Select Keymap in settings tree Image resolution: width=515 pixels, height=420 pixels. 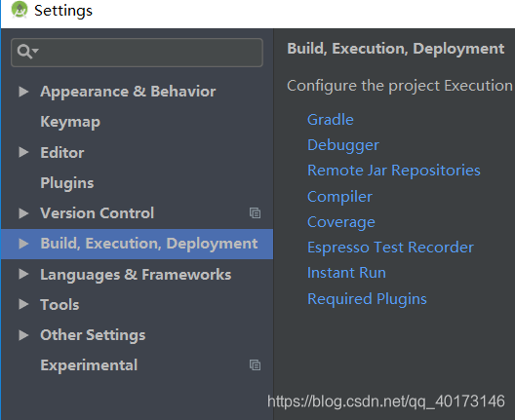tap(70, 122)
